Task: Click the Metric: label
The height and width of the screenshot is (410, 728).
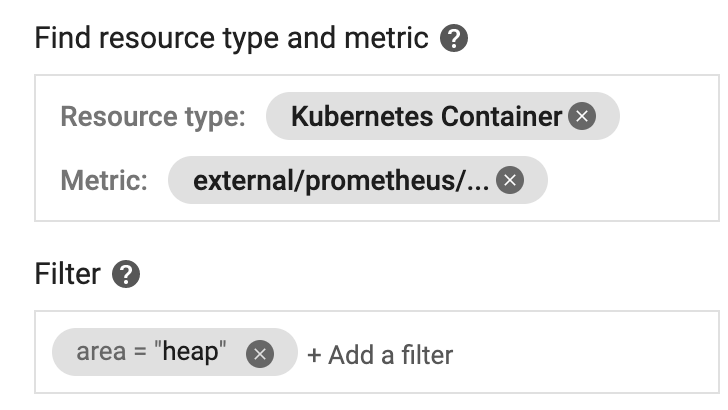Action: pos(104,180)
